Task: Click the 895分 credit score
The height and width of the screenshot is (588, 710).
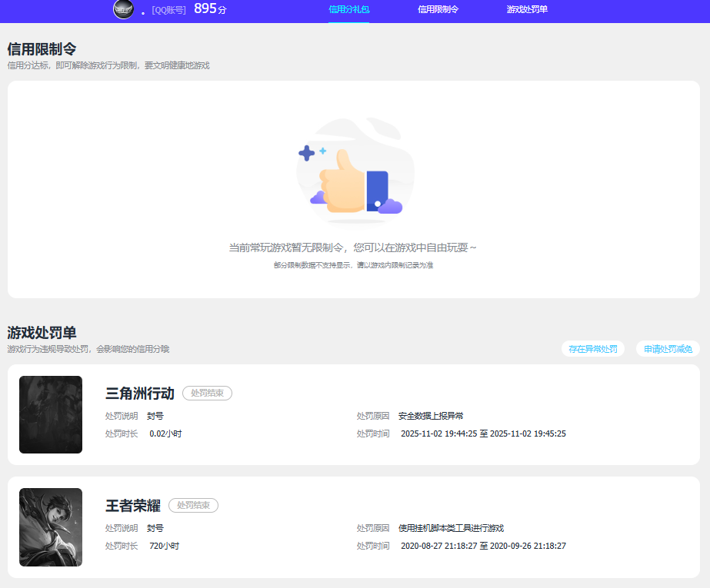Action: pos(210,8)
